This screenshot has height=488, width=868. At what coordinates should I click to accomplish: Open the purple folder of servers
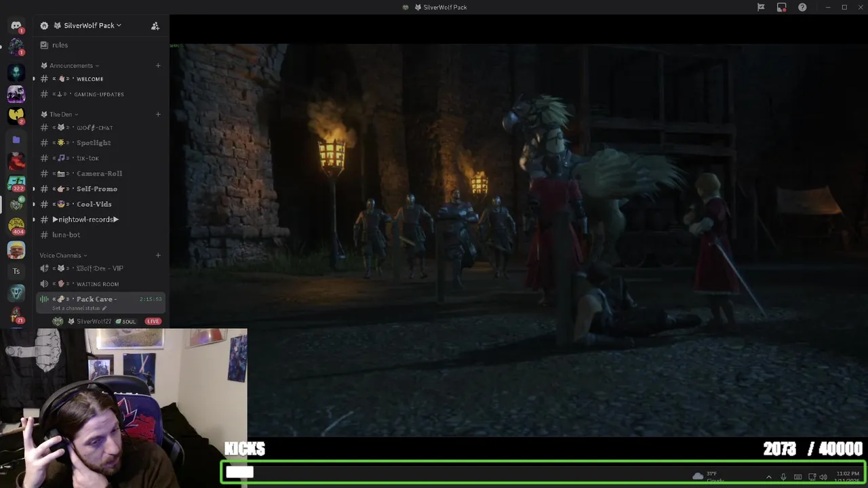pyautogui.click(x=16, y=140)
